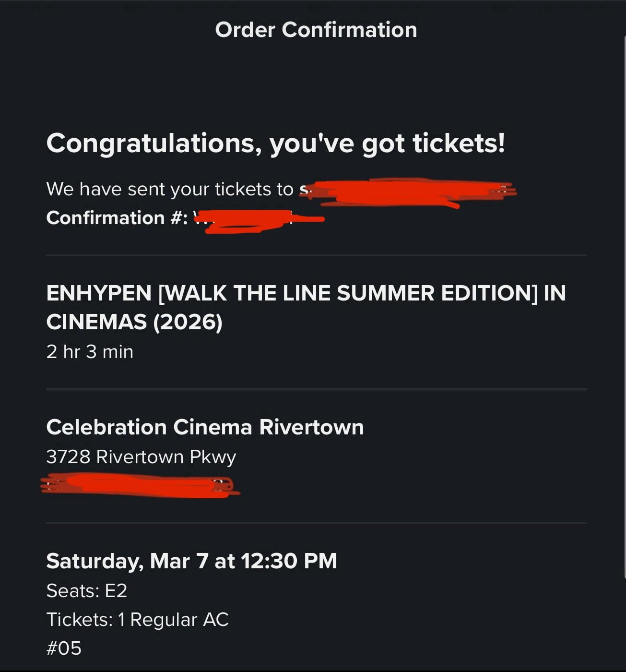The image size is (626, 672).
Task: Click the word ENHYPEN in the movie title
Action: [x=99, y=293]
